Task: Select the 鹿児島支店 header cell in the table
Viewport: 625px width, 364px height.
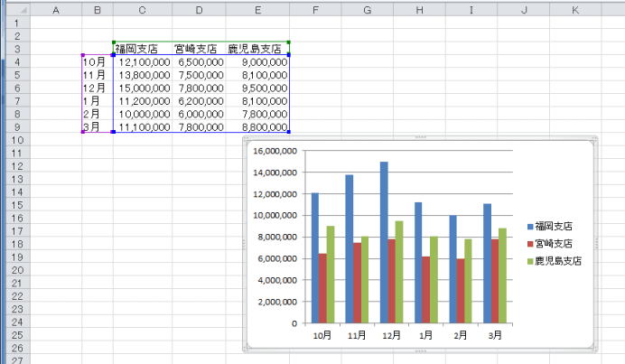Action: click(x=258, y=49)
